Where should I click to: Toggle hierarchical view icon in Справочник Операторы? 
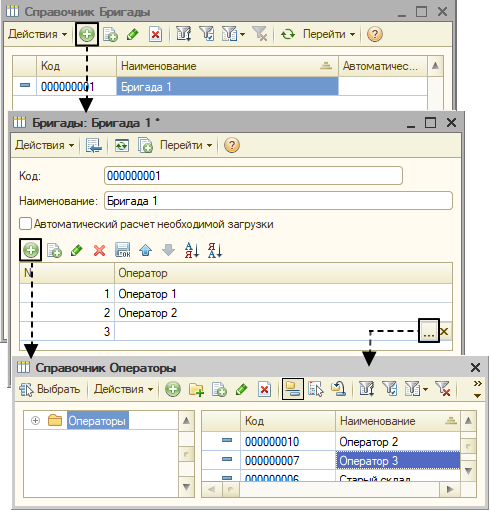coord(293,389)
